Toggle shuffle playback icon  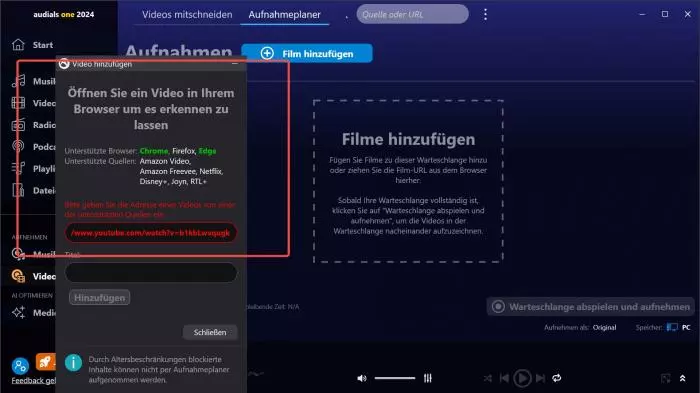[x=488, y=378]
